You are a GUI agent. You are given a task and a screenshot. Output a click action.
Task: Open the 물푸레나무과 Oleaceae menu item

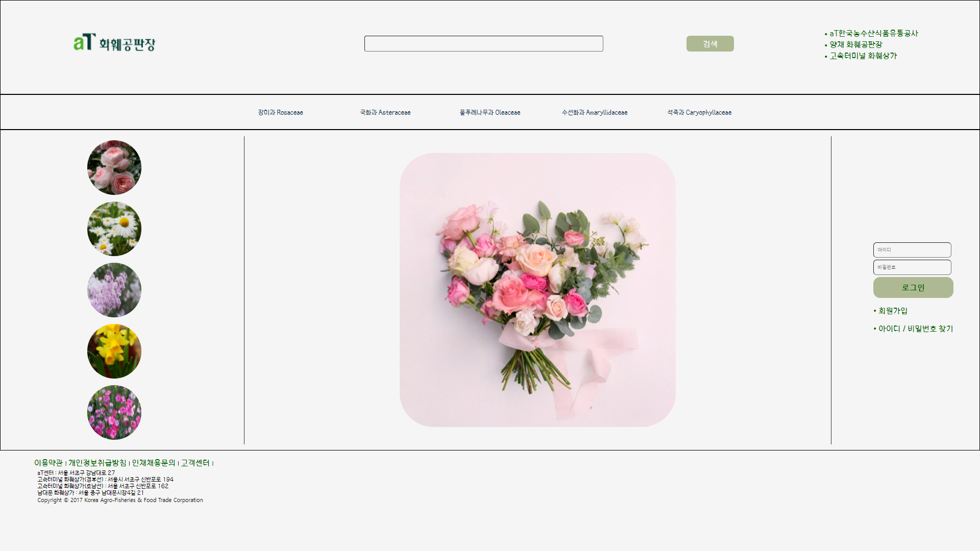point(490,113)
